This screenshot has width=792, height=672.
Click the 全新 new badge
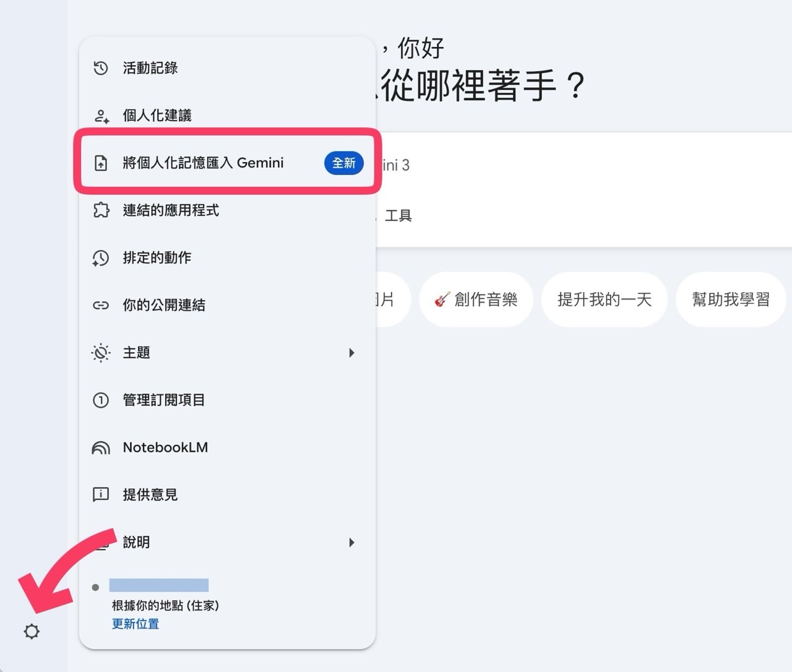(343, 163)
